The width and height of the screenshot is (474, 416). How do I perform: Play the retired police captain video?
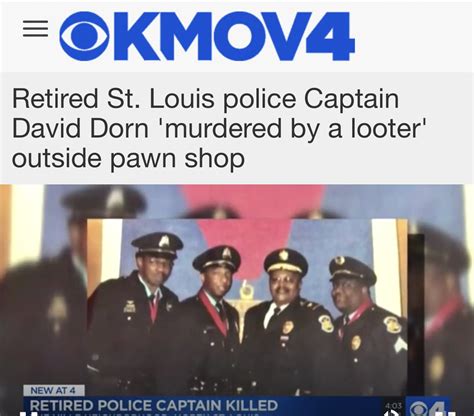coord(237,300)
